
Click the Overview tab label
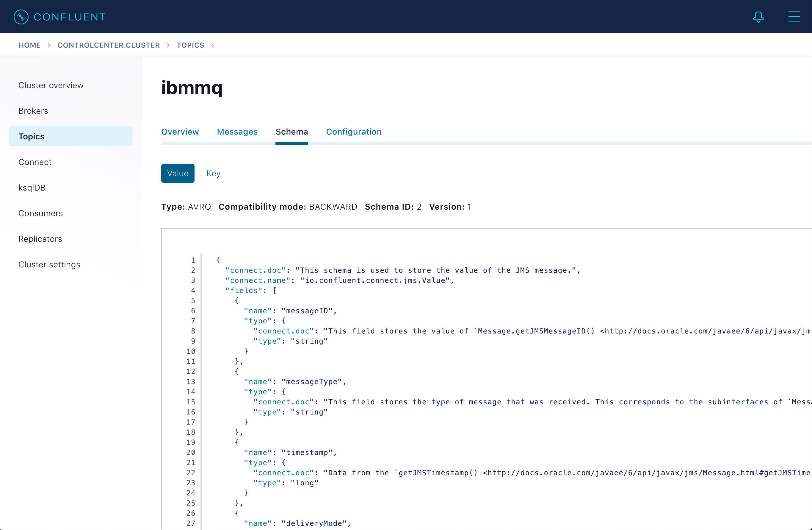[180, 132]
